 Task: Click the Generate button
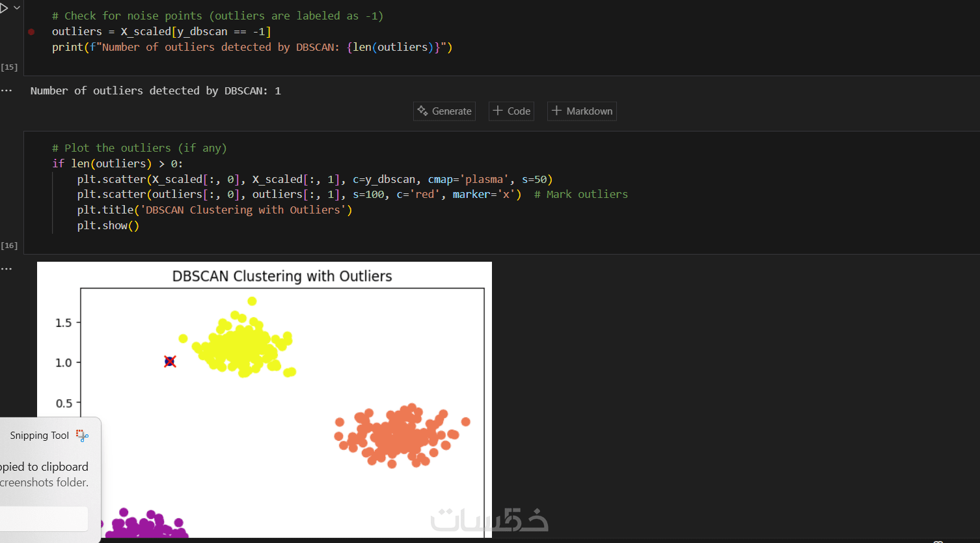click(x=444, y=111)
